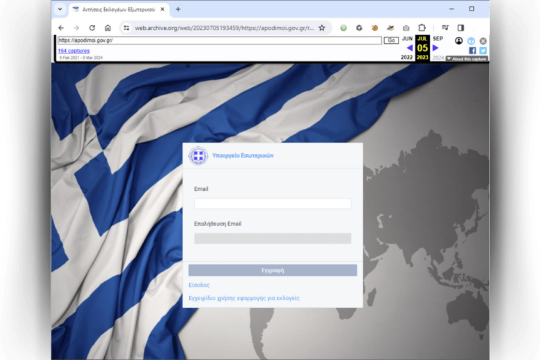540x360 pixels.
Task: Share capture on Twitter
Action: (483, 51)
